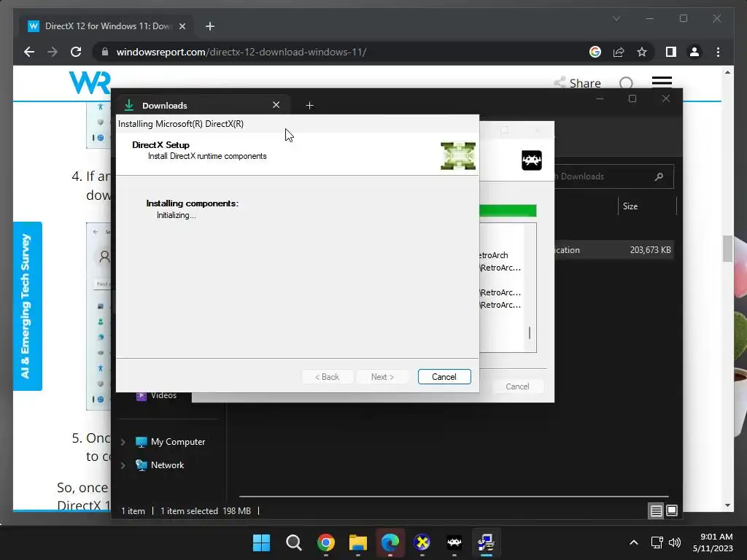
Task: Select the file row showing 203,673 KB
Action: pos(614,250)
